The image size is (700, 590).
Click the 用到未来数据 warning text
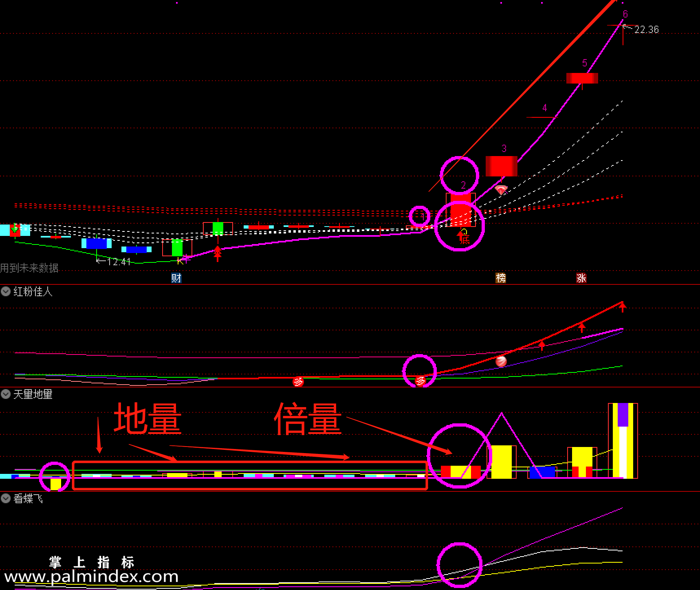[29, 268]
